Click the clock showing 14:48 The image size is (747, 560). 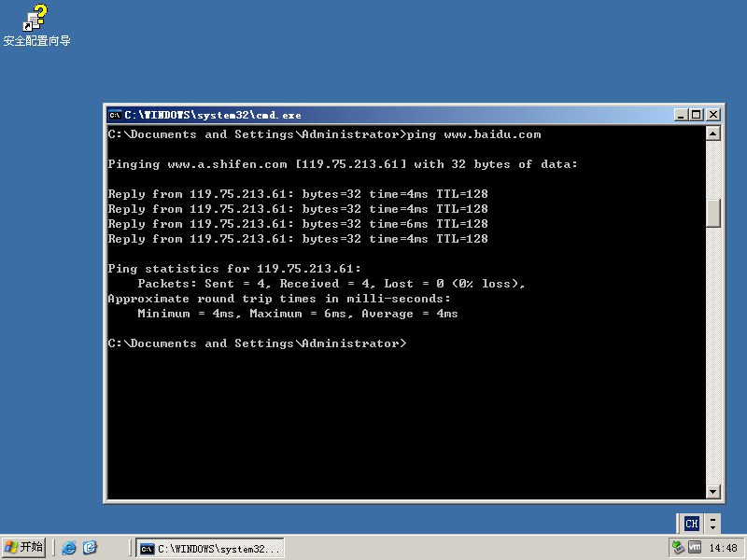pos(723,548)
